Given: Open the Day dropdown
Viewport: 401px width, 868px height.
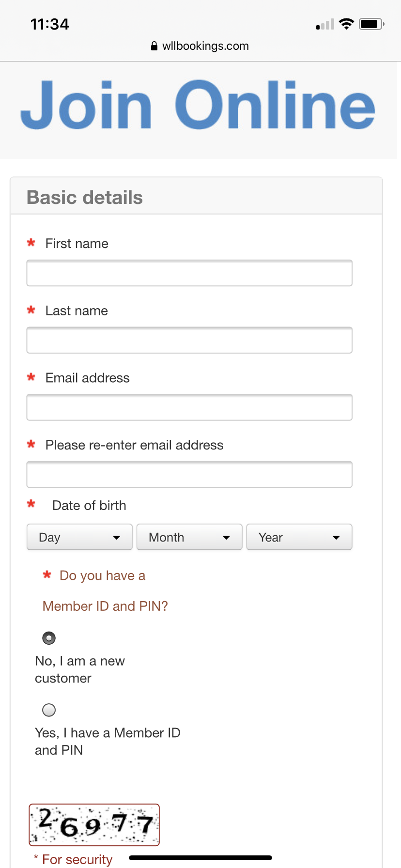Looking at the screenshot, I should click(79, 537).
